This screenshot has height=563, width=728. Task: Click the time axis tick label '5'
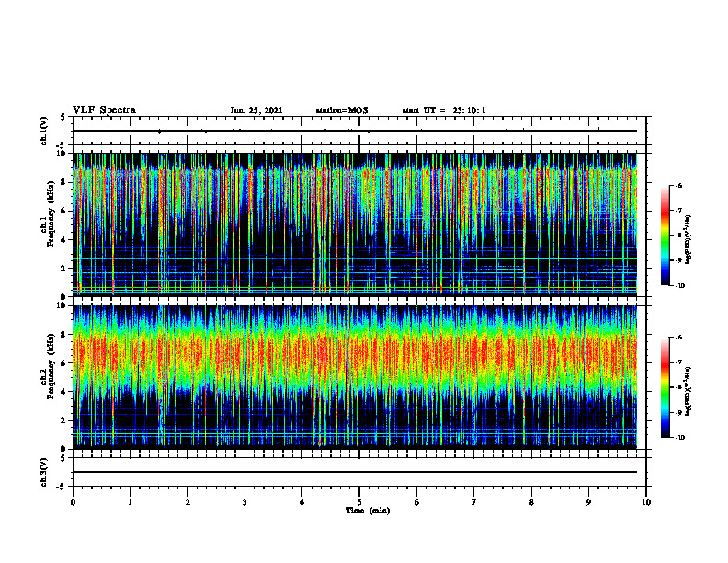coord(359,502)
